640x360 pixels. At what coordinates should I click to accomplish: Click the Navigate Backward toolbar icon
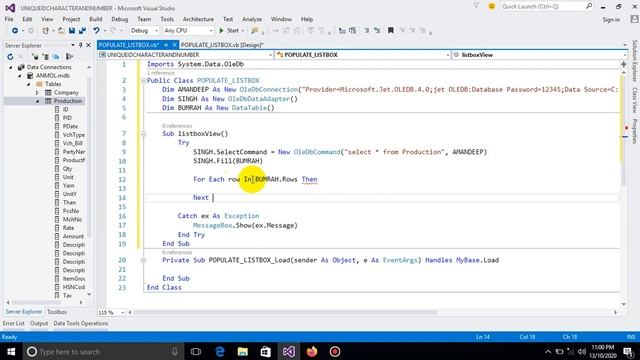pos(15,31)
